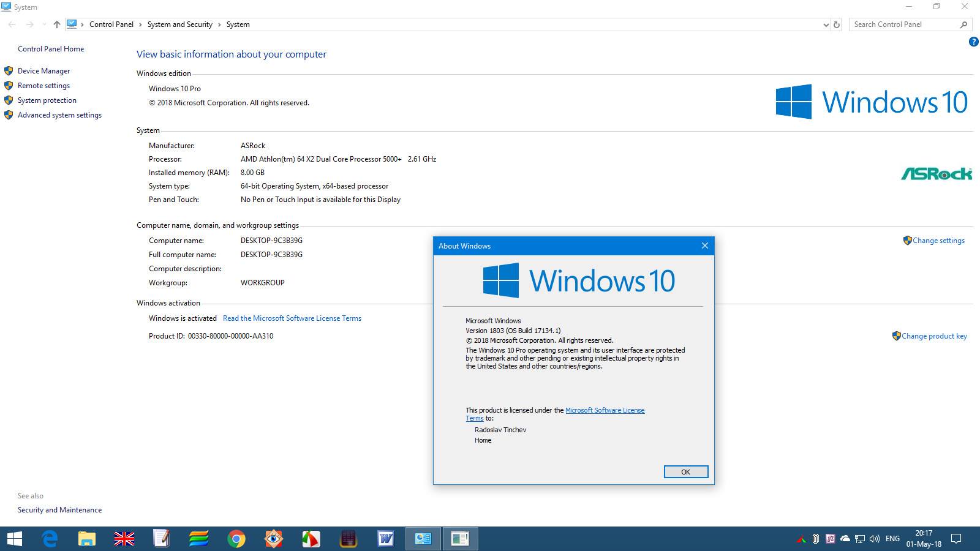Click System and Security in breadcrumb
The image size is (980, 551).
click(179, 24)
